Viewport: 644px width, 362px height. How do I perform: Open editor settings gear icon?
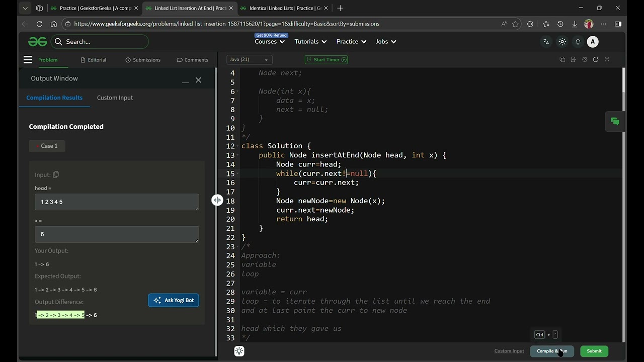[x=584, y=59]
